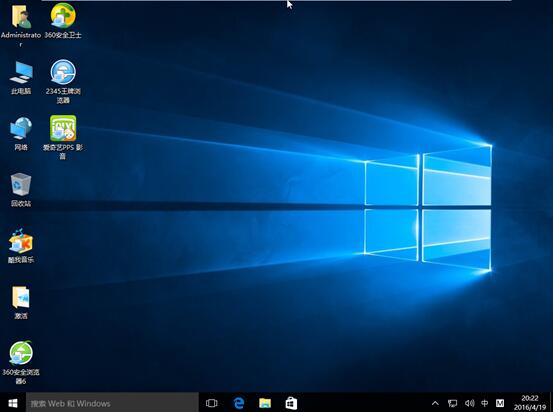
Task: Launch 爱奇艺PPS影音 shortcut
Action: coord(63,128)
